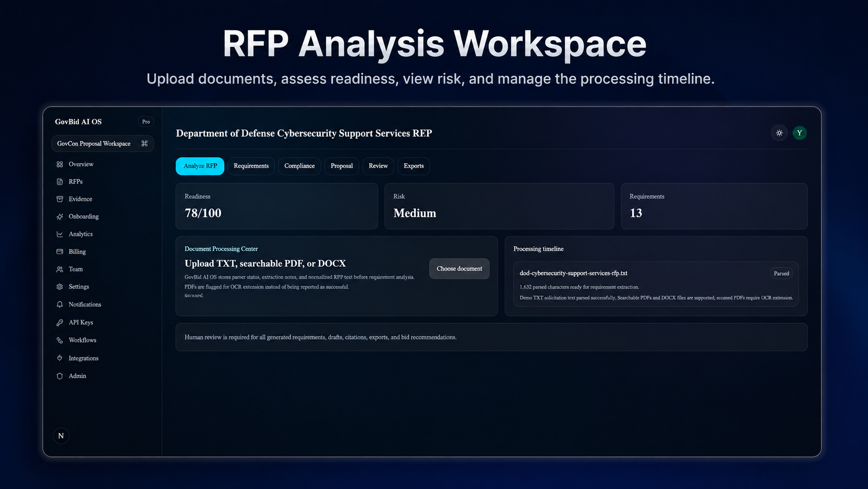Open Team label in the sidebar
The width and height of the screenshot is (868, 489).
tap(76, 269)
